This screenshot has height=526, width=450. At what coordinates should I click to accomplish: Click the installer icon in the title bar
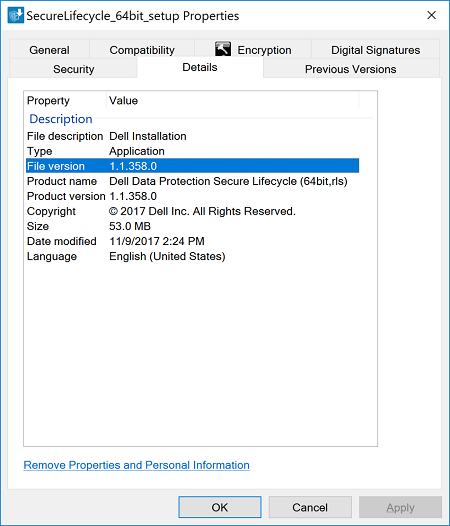click(16, 16)
